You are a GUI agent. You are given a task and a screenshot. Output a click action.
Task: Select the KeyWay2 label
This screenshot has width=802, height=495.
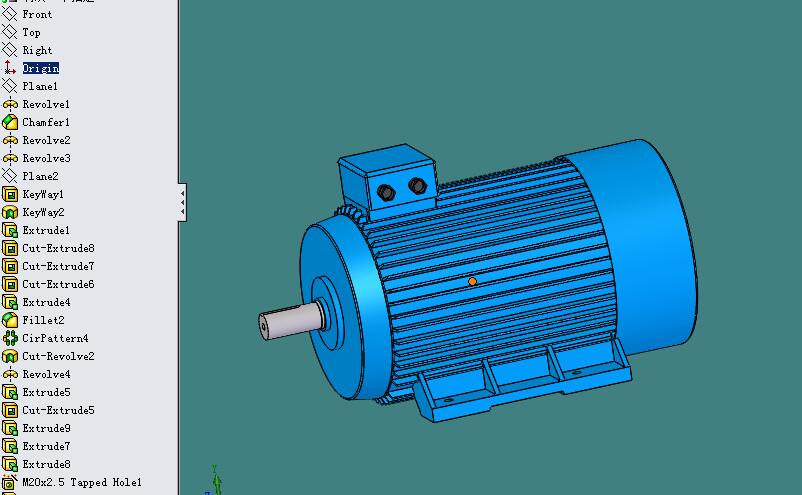(43, 212)
